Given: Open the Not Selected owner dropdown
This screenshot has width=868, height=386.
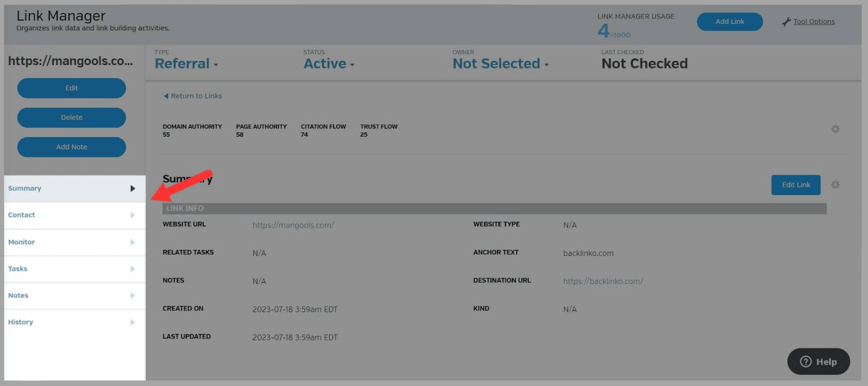Looking at the screenshot, I should pyautogui.click(x=500, y=64).
